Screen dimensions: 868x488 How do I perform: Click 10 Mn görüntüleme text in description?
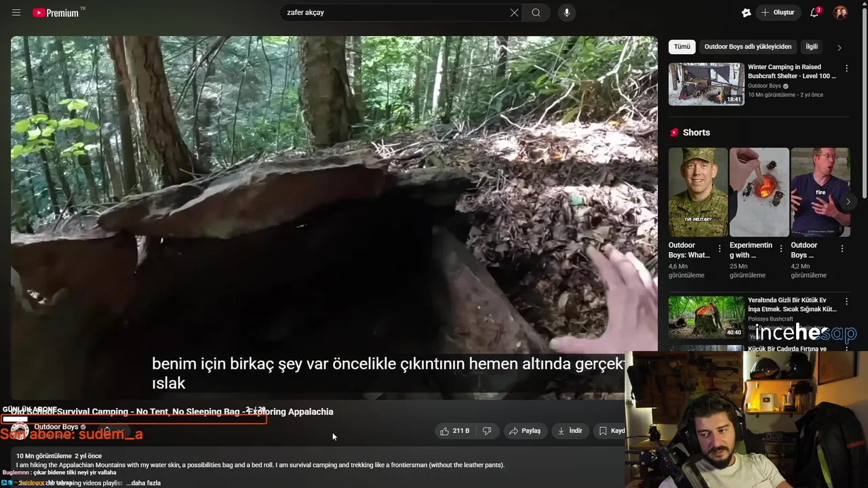(x=43, y=456)
